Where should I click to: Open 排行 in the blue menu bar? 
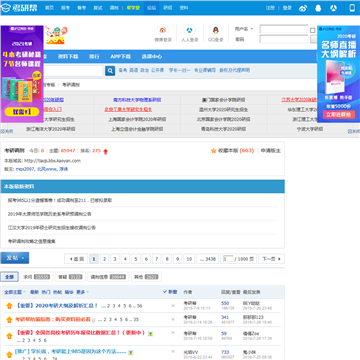pos(94,57)
